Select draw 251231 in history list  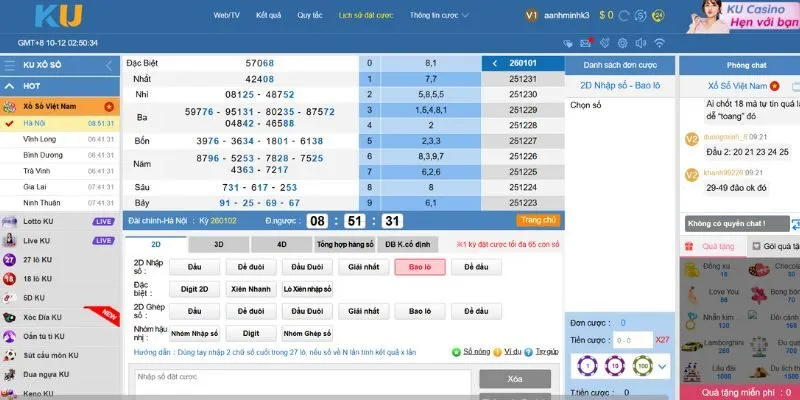tap(523, 79)
